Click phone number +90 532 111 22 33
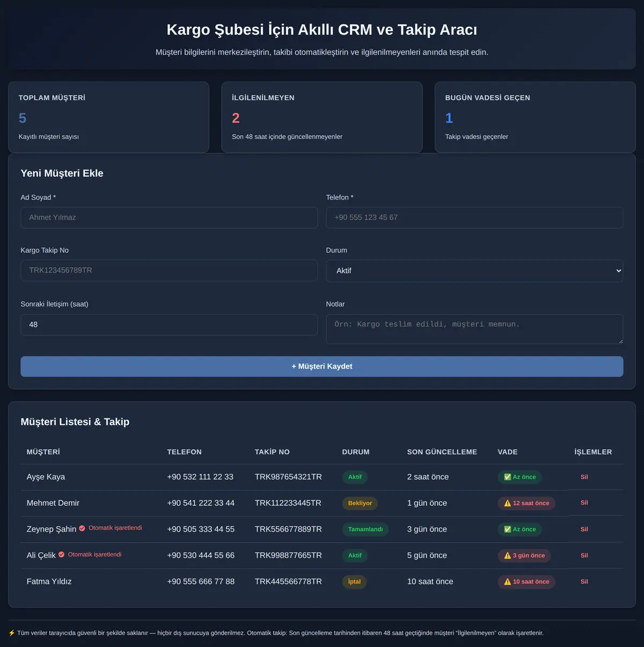The image size is (644, 647). 200,477
